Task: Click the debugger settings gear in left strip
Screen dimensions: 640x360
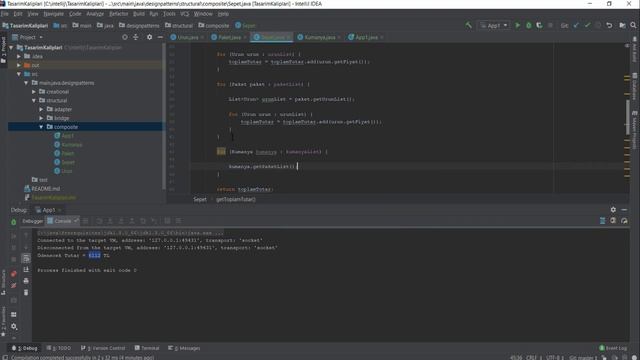Action: 13,327
